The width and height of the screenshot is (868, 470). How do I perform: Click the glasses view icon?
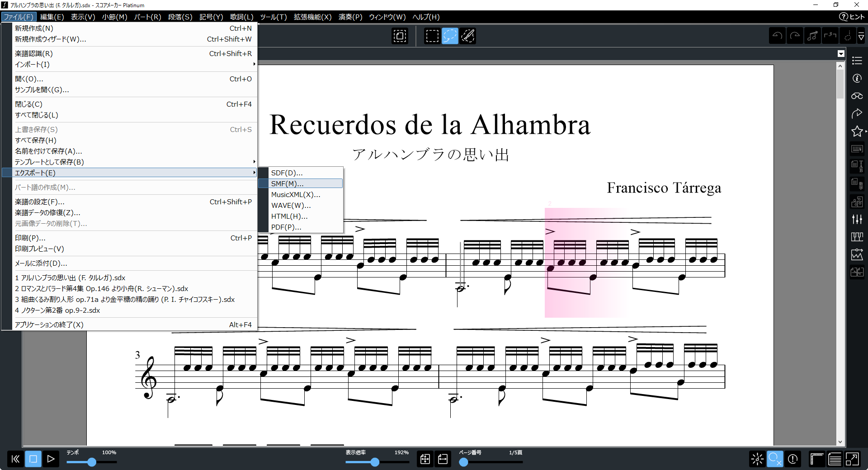click(857, 96)
